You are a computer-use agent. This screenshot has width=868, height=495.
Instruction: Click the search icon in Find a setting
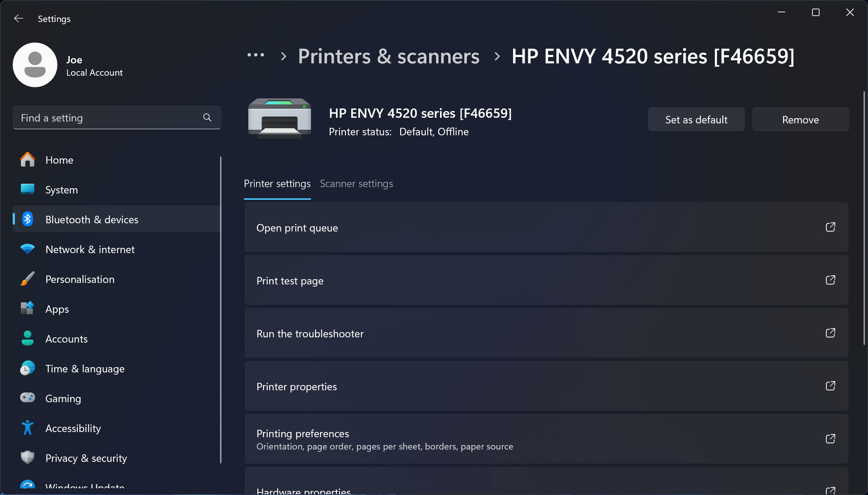[x=207, y=118]
